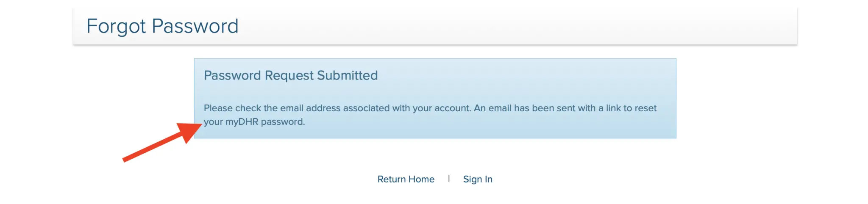Open the Sign In link
This screenshot has width=868, height=204.
tap(478, 179)
